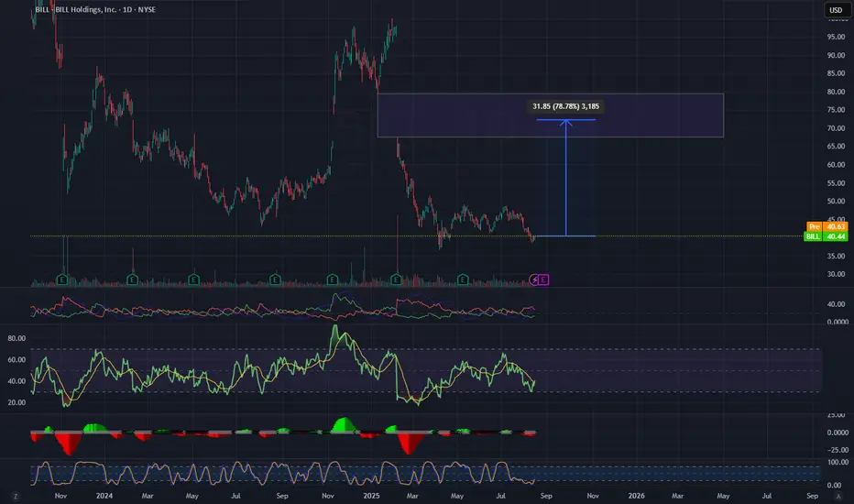Click the -25.00 histogram scale label
The width and height of the screenshot is (854, 504).
[837, 450]
